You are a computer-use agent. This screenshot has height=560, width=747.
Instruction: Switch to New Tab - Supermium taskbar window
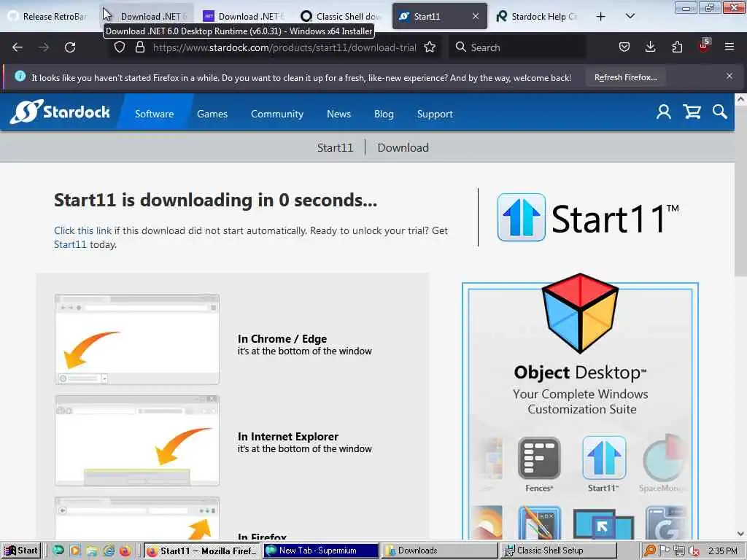[x=321, y=551]
